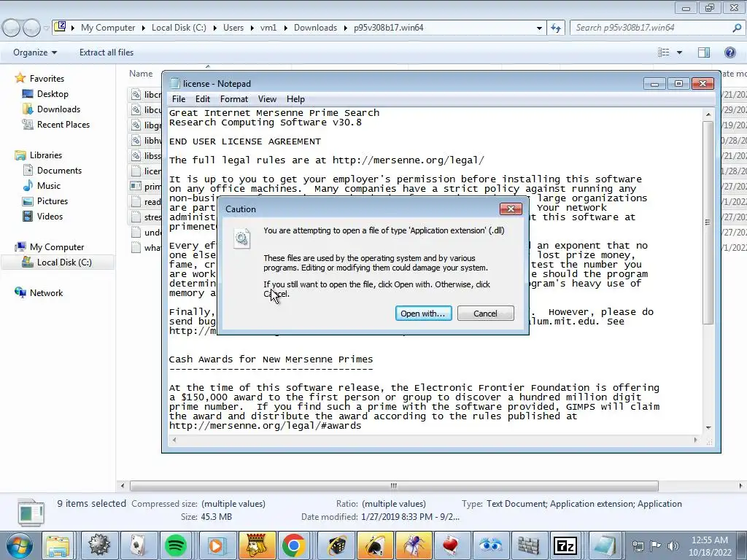
Task: Open the Format menu in Notepad
Action: point(234,99)
